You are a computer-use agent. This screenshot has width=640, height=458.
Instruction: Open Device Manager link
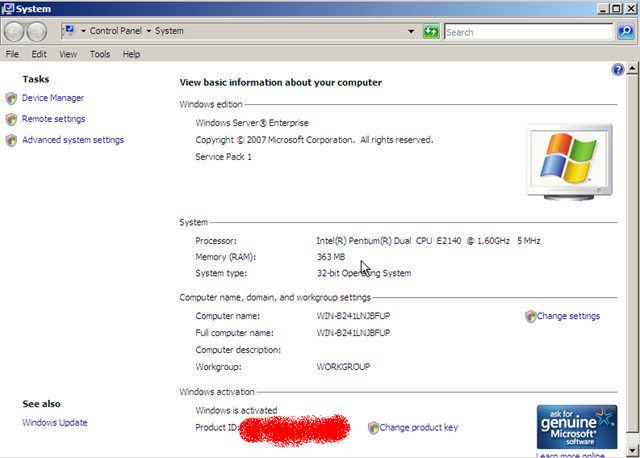[x=53, y=98]
